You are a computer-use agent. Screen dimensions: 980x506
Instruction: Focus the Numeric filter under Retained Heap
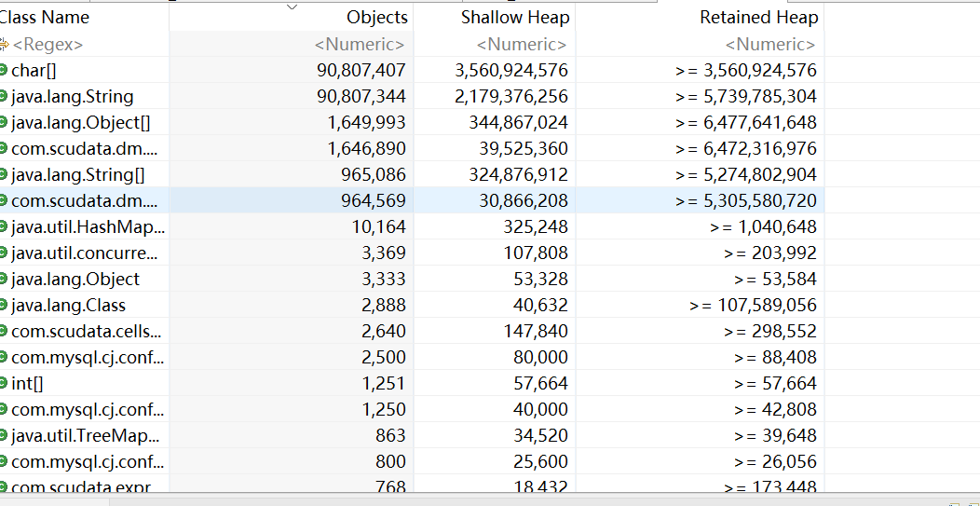(x=769, y=44)
